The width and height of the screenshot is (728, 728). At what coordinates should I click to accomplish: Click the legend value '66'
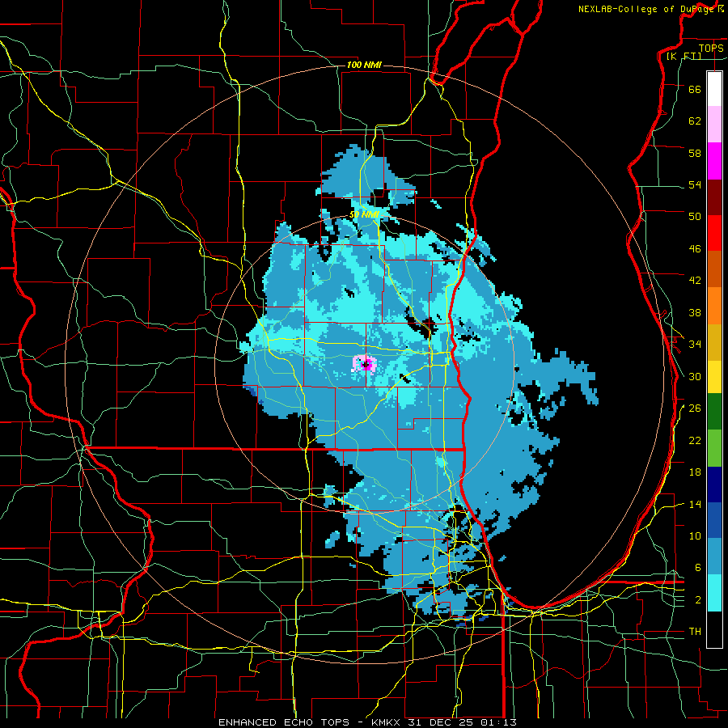(695, 90)
